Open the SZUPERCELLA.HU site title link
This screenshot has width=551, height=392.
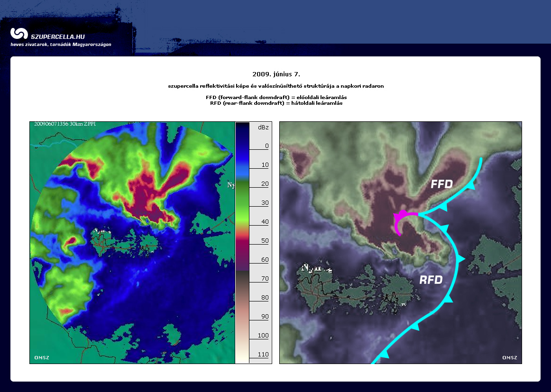(57, 36)
